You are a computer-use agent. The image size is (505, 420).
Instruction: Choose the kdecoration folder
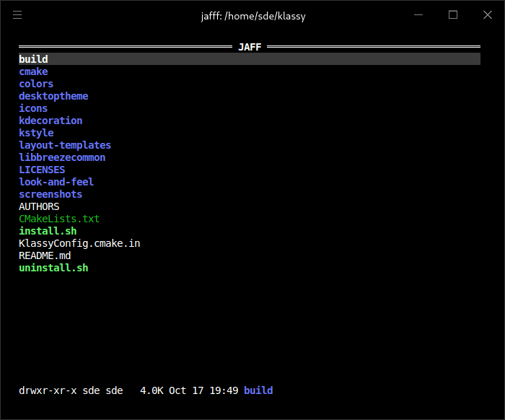click(50, 121)
